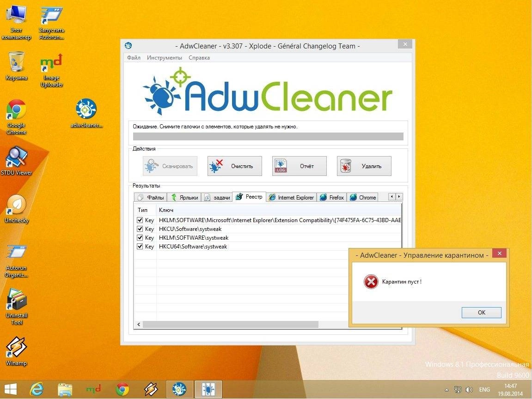Switch to the Chrome tab

[x=363, y=197]
